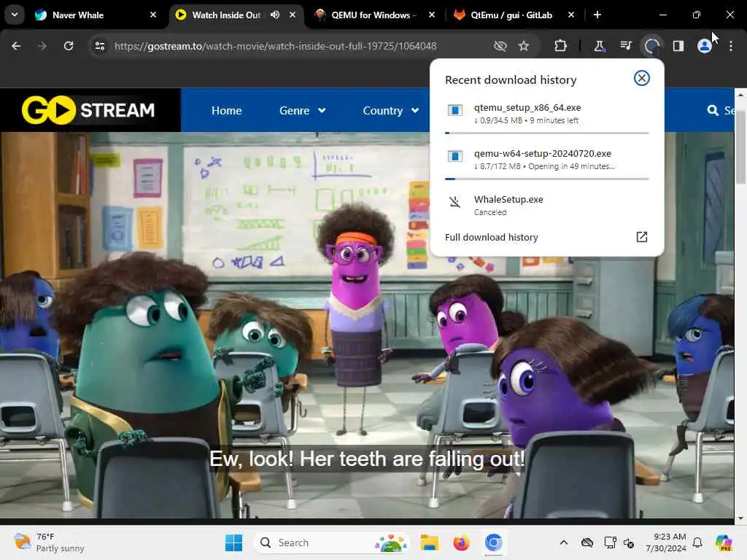Screen dimensions: 747x560
Task: Mute the Watch Inside Out tab audio
Action: 275,15
